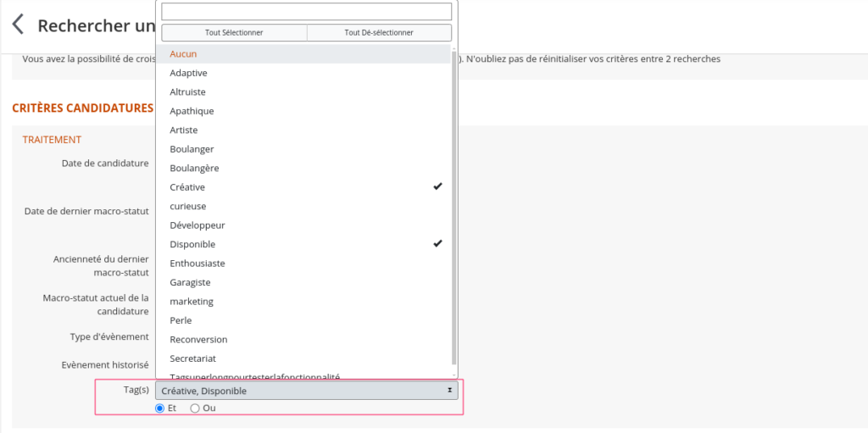
Task: Select the 'Ou' radio button
Action: point(195,408)
